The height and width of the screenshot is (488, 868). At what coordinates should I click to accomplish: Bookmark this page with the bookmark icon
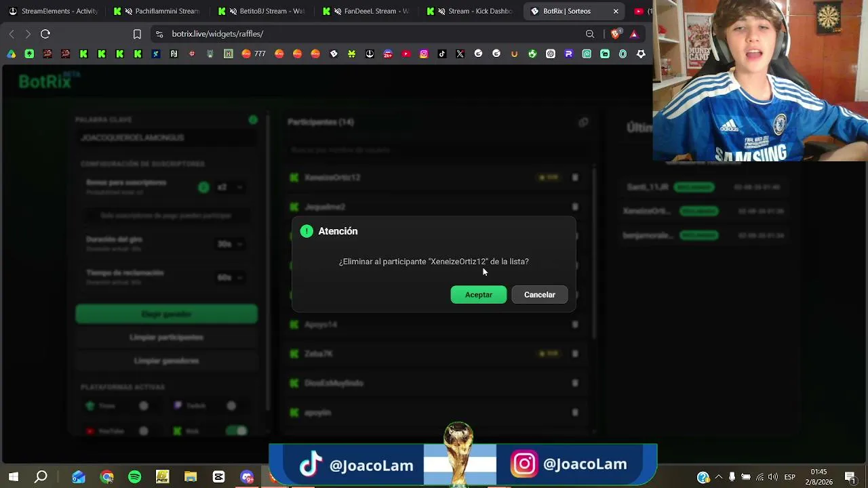[137, 34]
